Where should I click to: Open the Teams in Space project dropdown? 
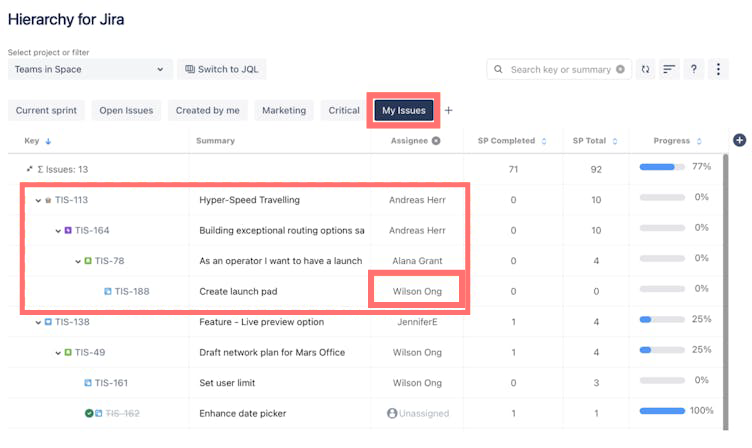90,70
